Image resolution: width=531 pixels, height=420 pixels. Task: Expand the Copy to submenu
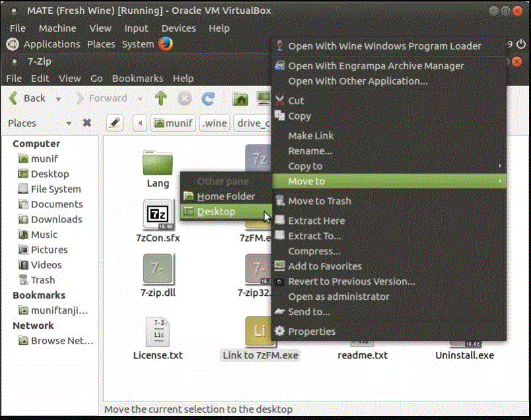[389, 166]
